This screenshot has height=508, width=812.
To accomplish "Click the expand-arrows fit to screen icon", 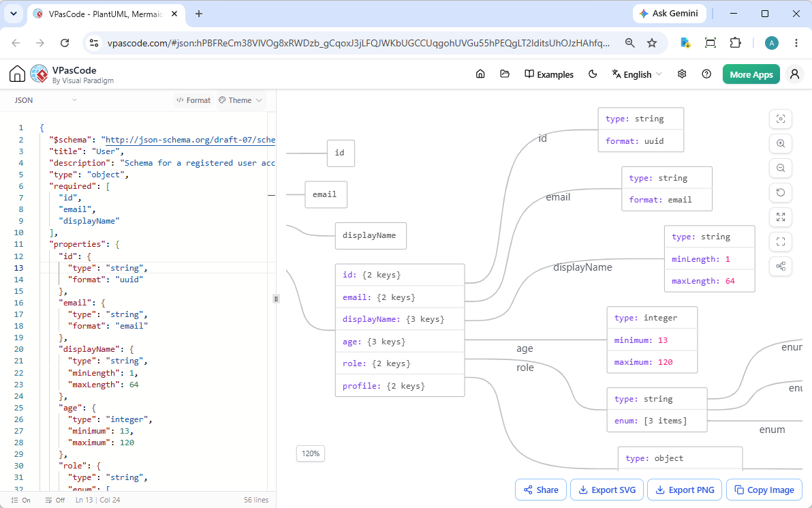I will pyautogui.click(x=781, y=217).
